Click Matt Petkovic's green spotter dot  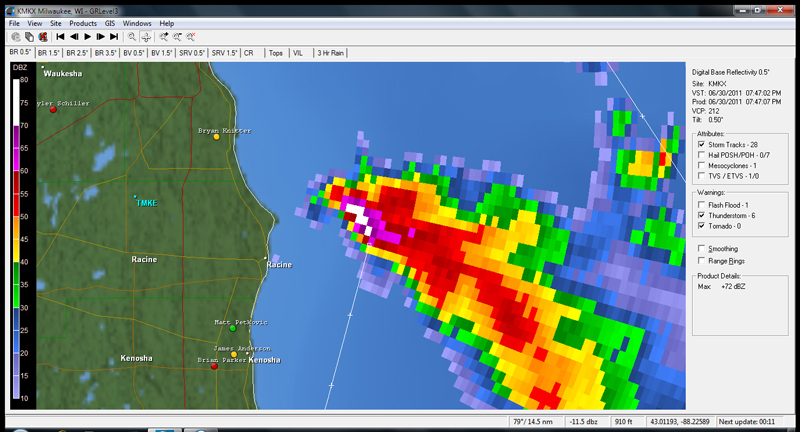point(233,328)
